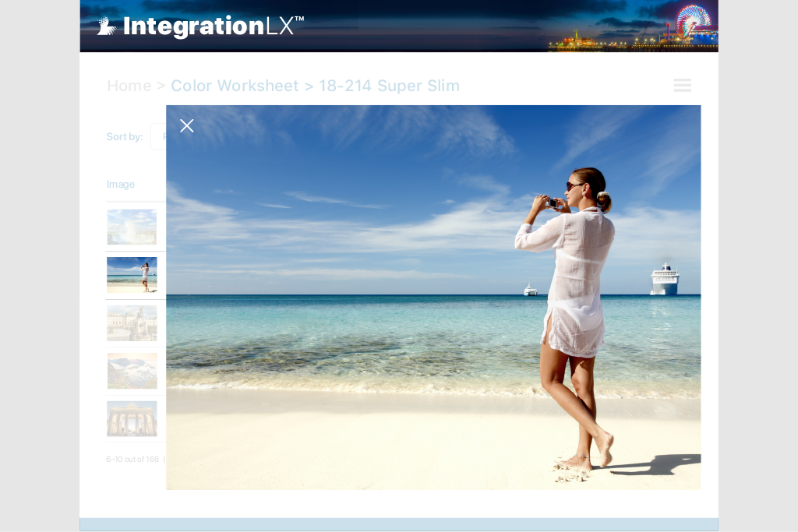Select the palace building thumbnail
The height and width of the screenshot is (532, 798).
(132, 323)
